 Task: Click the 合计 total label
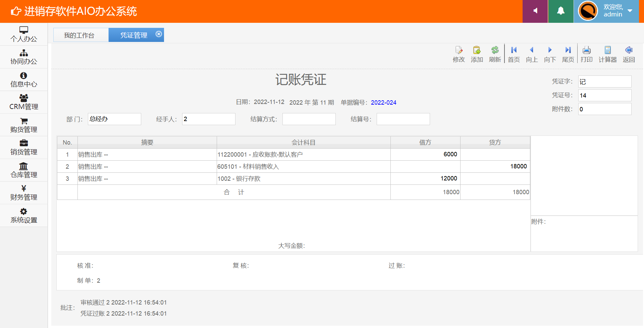(x=234, y=192)
